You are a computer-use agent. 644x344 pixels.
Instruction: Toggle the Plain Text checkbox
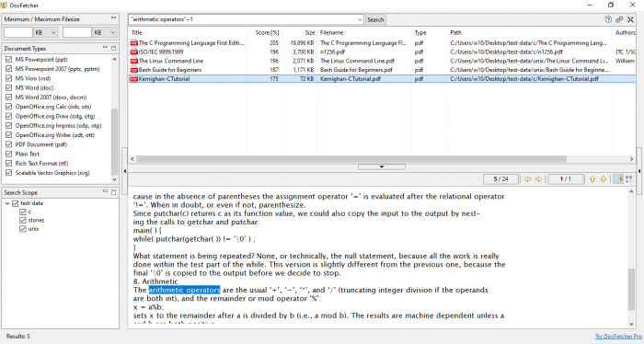point(8,154)
